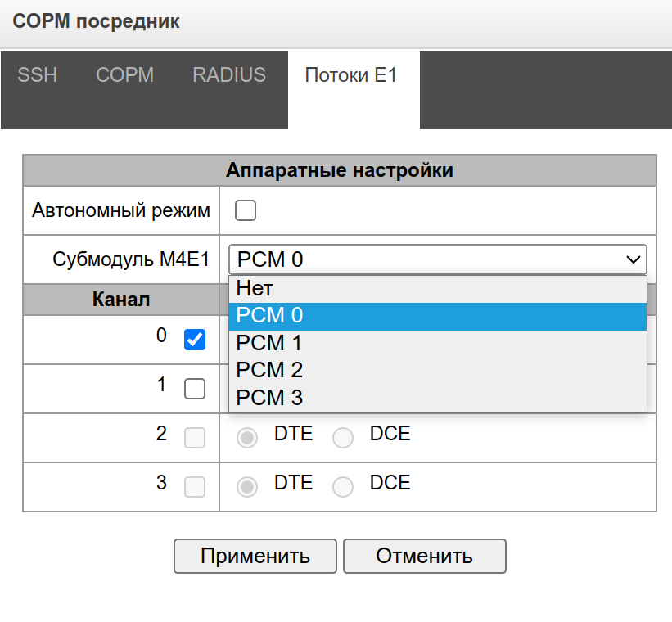Select PCM 3 from the dropdown
The height and width of the screenshot is (622, 672).
coord(438,397)
